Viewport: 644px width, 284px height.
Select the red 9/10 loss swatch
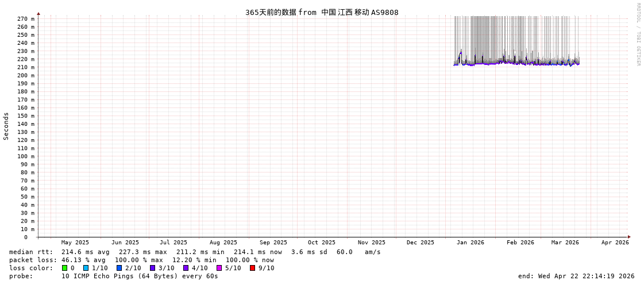click(252, 268)
